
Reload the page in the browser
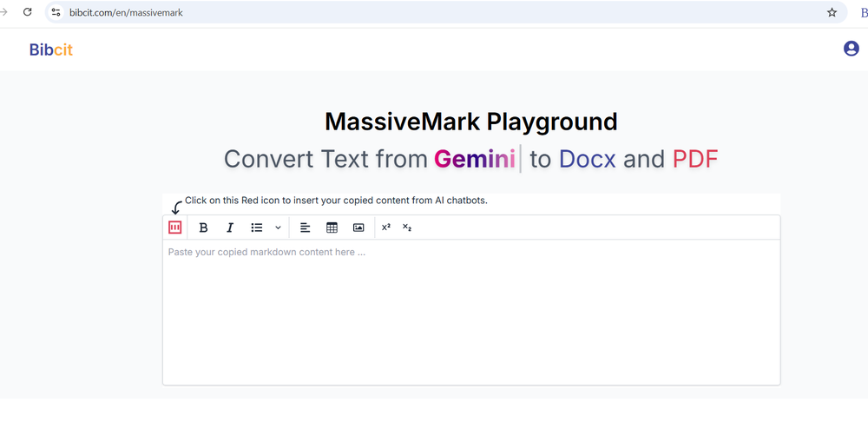(27, 12)
